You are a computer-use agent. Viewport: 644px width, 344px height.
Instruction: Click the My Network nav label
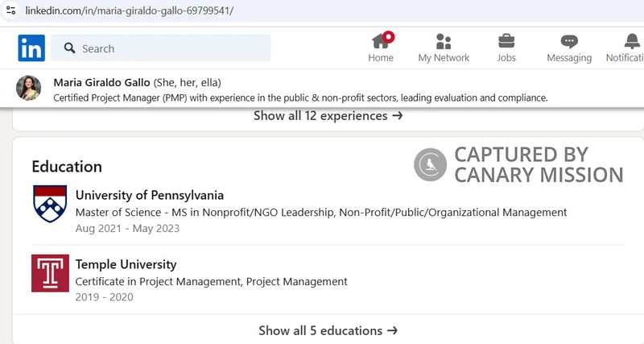click(x=444, y=58)
